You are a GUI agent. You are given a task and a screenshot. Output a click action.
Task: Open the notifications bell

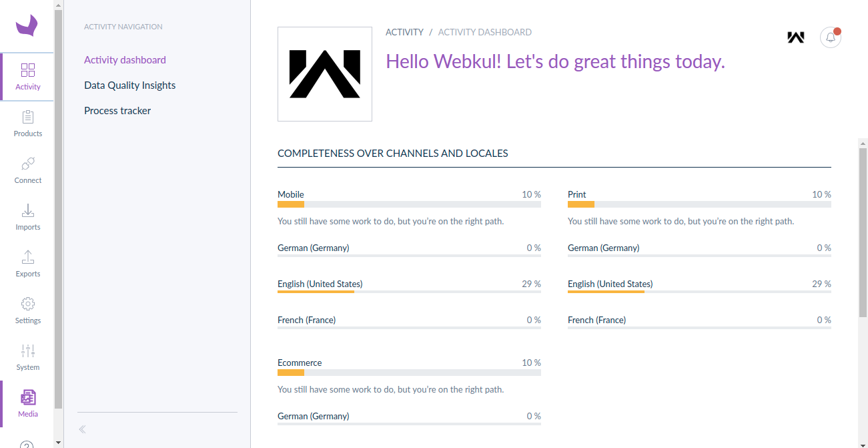pos(831,37)
